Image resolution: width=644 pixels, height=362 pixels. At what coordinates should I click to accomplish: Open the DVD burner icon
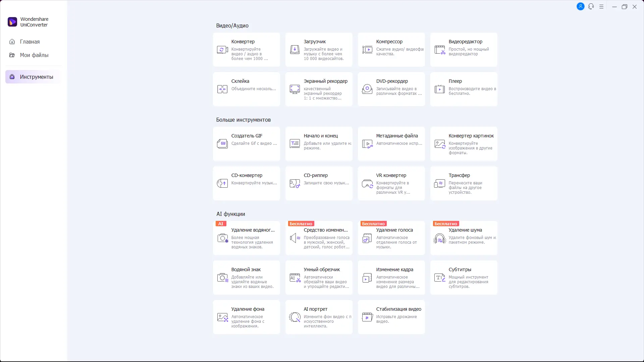[x=367, y=89]
